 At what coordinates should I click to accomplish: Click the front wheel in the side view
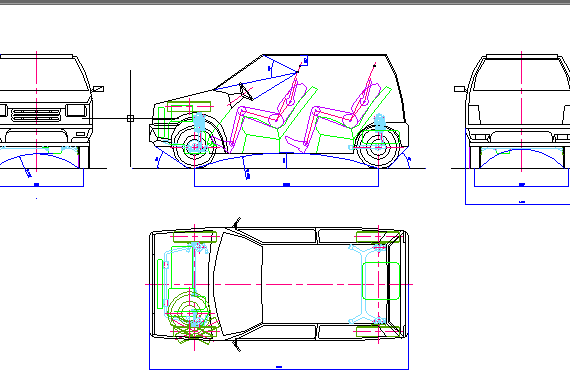tap(194, 147)
